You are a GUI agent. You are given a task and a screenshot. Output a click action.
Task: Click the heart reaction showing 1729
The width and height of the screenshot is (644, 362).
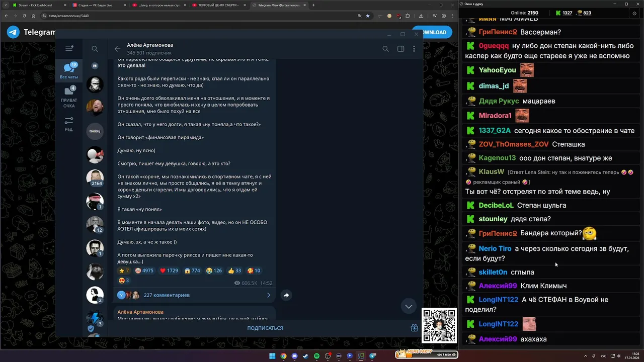pyautogui.click(x=169, y=270)
